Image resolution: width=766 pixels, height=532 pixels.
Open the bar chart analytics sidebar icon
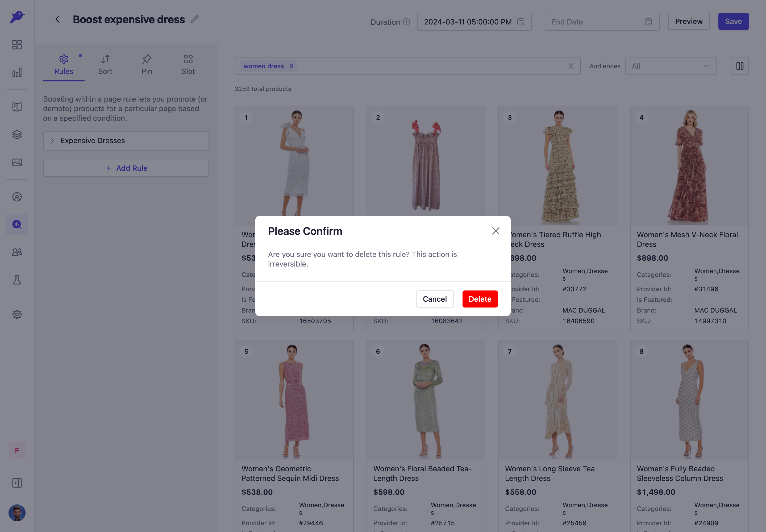[17, 72]
